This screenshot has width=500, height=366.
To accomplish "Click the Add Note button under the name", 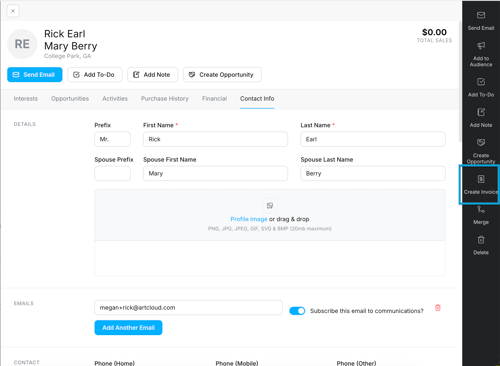I will 152,75.
